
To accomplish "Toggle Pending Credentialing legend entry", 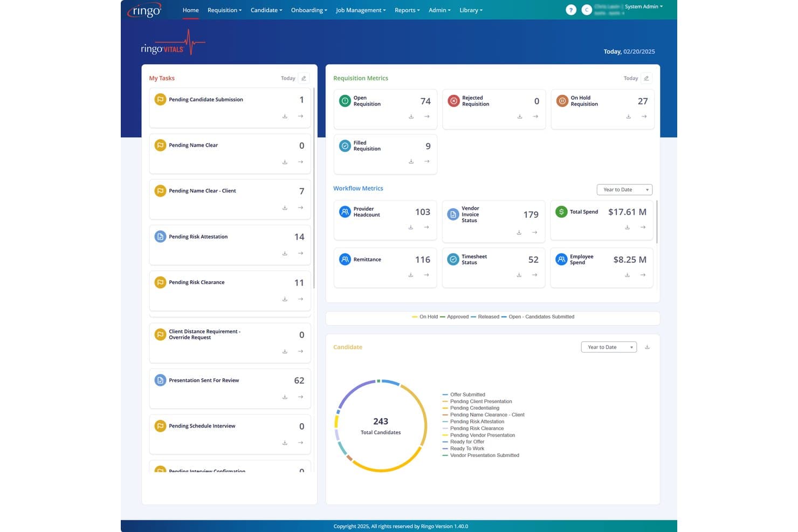I will (471, 408).
